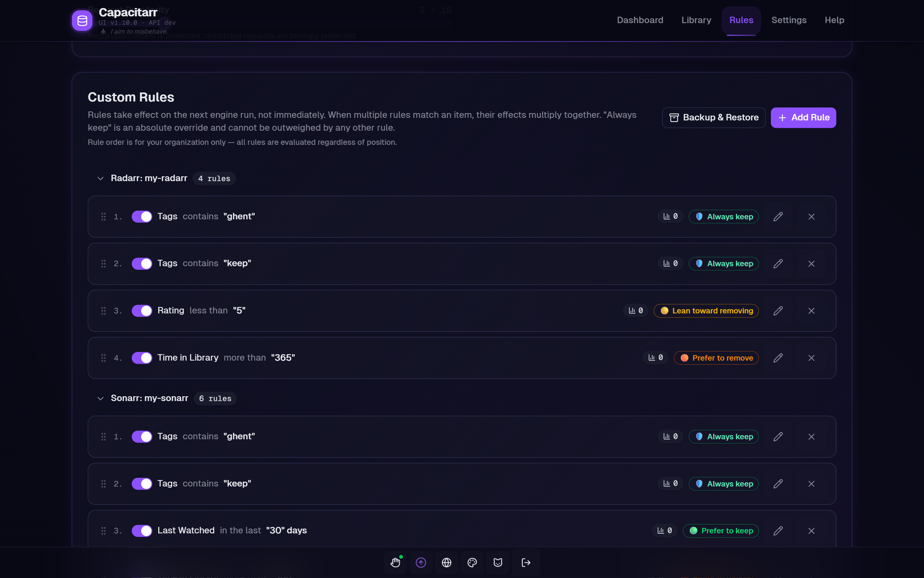The height and width of the screenshot is (578, 924).
Task: Toggle off the Last Watched rule
Action: click(142, 530)
